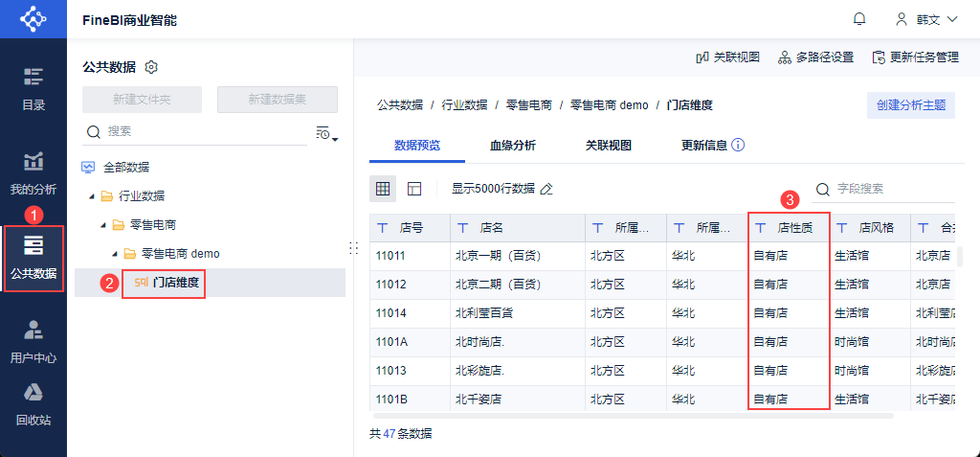Go to 我的分析 in sidebar

click(33, 173)
